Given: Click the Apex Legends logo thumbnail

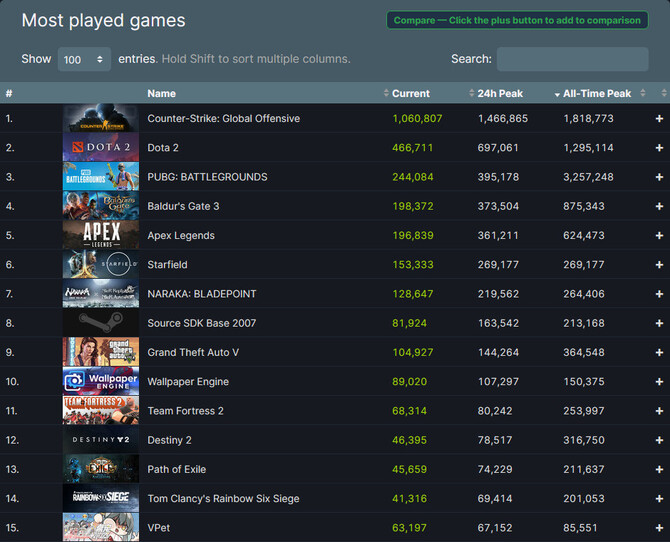Looking at the screenshot, I should (x=101, y=235).
